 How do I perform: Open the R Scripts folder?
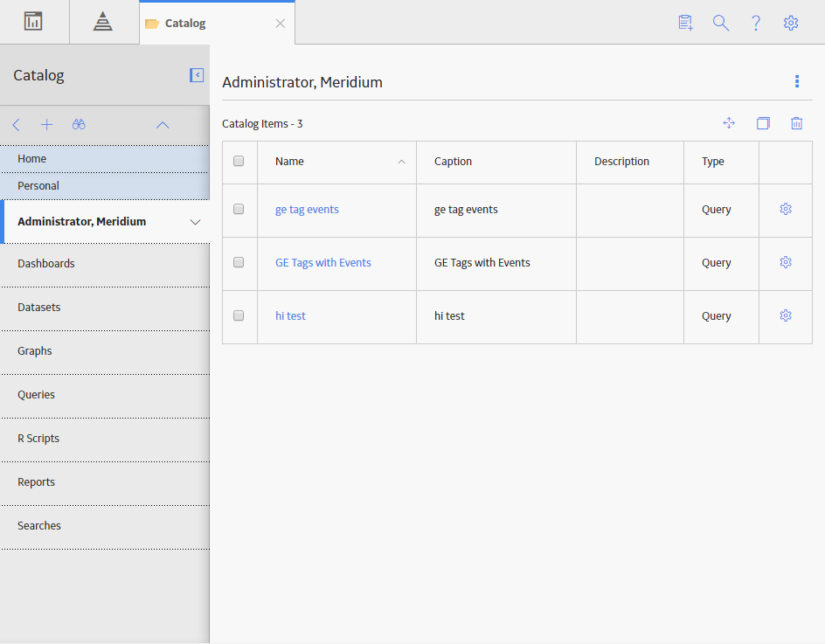pos(105,439)
